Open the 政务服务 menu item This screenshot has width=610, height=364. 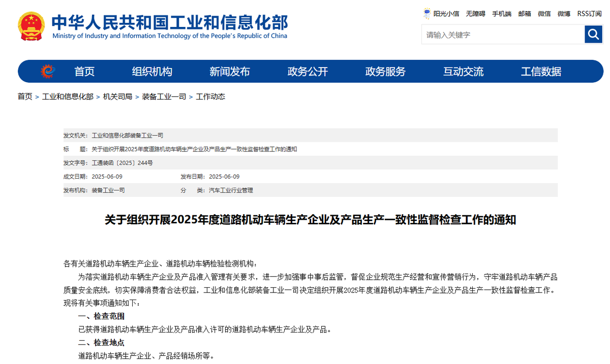pos(385,72)
